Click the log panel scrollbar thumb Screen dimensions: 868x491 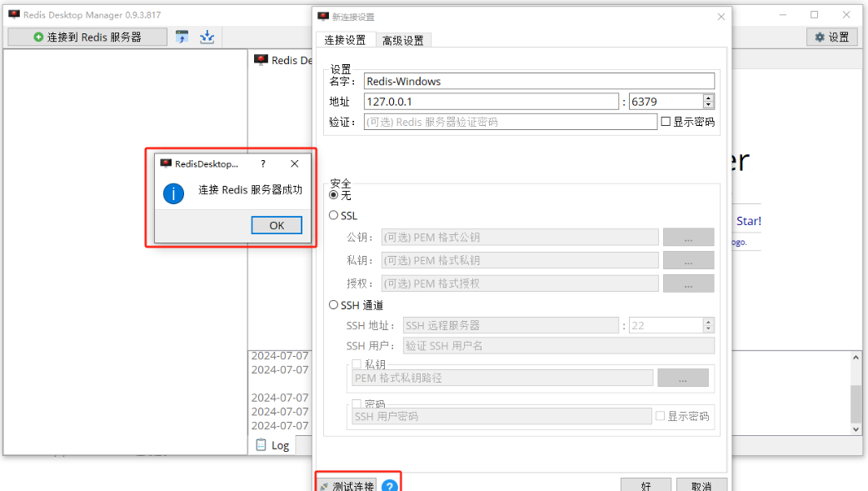[856, 404]
